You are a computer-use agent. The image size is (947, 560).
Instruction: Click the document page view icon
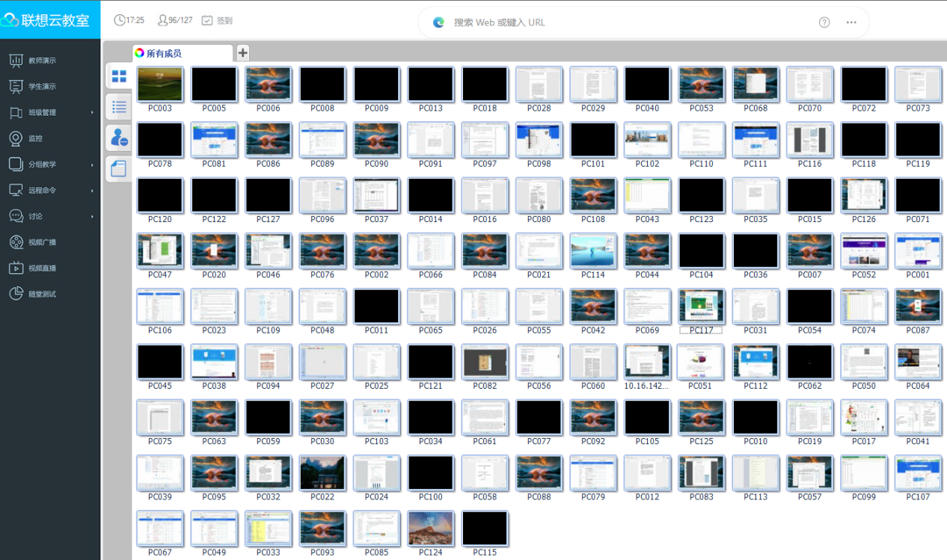pos(119,169)
